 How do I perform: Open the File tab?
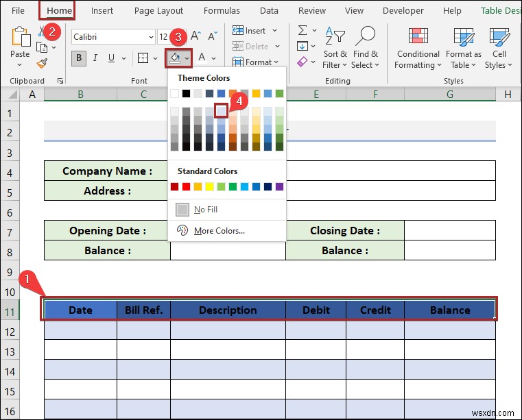pos(18,11)
